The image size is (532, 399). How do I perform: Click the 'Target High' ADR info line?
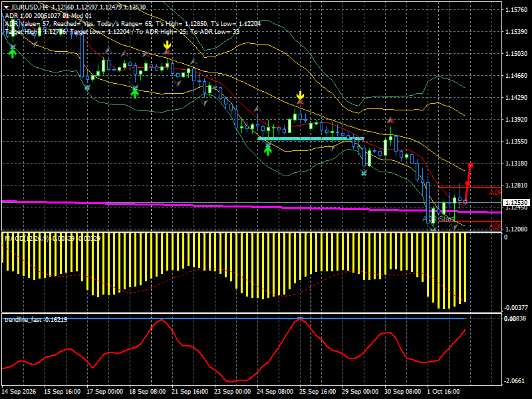[122, 32]
